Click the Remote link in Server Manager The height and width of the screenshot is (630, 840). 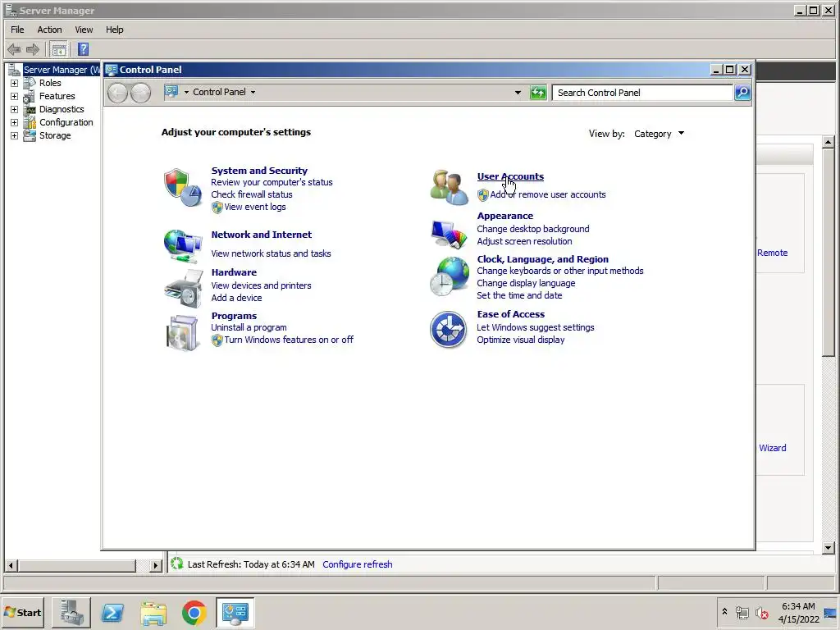pyautogui.click(x=772, y=253)
